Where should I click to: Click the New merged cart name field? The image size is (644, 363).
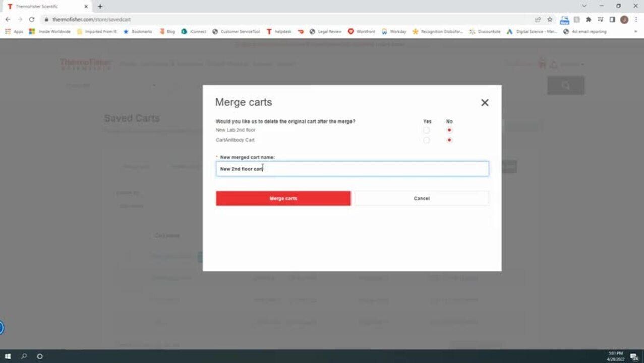(352, 169)
